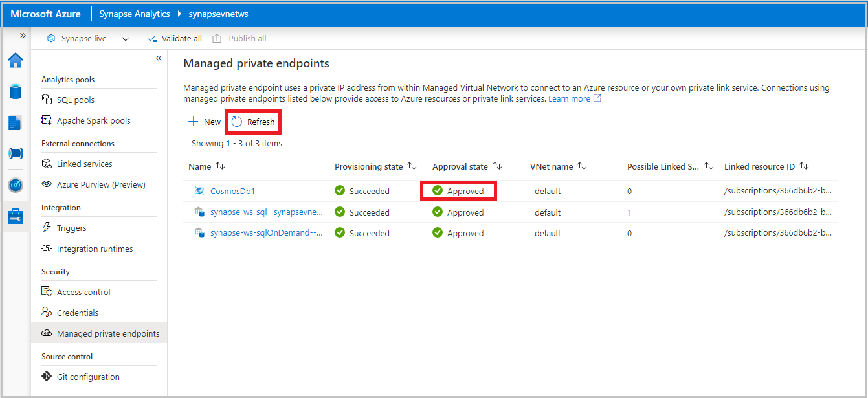Open the Manage hub toolbox icon
The width and height of the screenshot is (868, 398).
click(x=16, y=216)
